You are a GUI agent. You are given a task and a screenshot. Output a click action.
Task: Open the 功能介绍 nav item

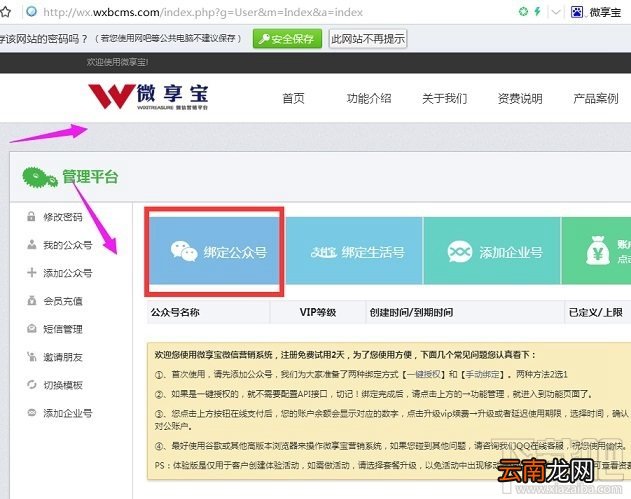(x=369, y=98)
